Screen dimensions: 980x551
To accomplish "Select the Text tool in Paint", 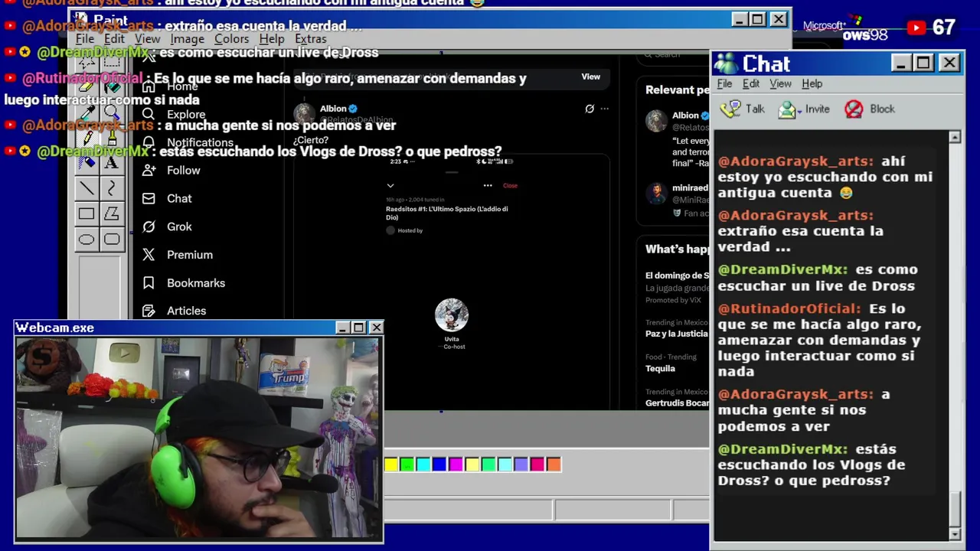I will tap(112, 162).
